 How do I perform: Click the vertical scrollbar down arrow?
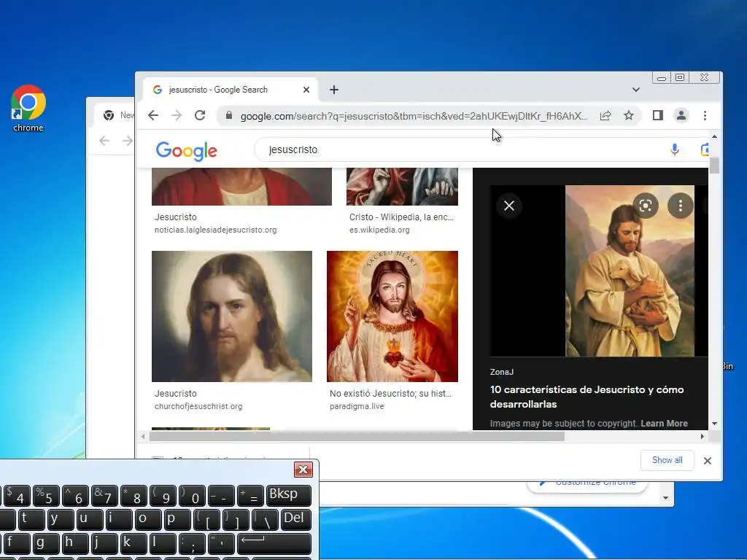tap(714, 424)
